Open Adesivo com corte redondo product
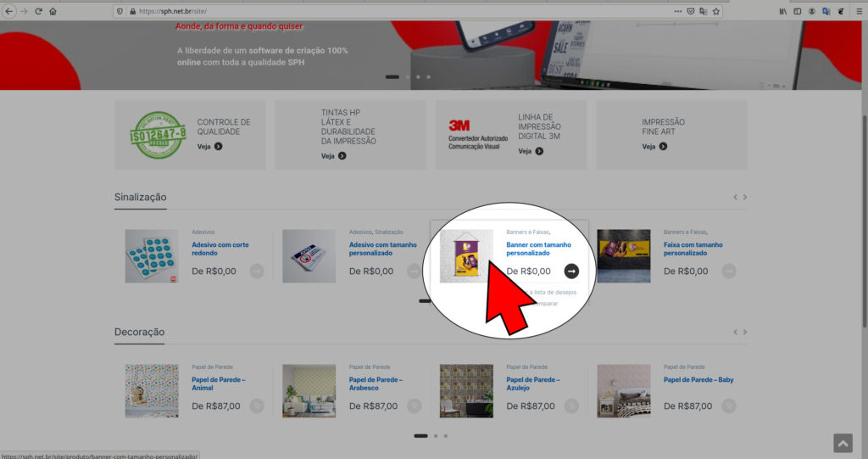The image size is (868, 459). point(220,249)
